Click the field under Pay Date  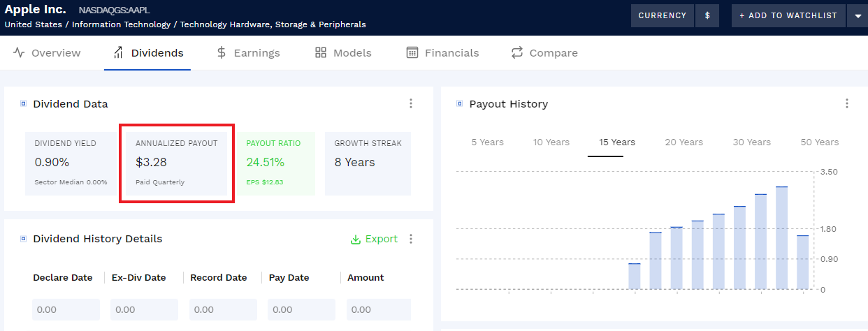[302, 309]
